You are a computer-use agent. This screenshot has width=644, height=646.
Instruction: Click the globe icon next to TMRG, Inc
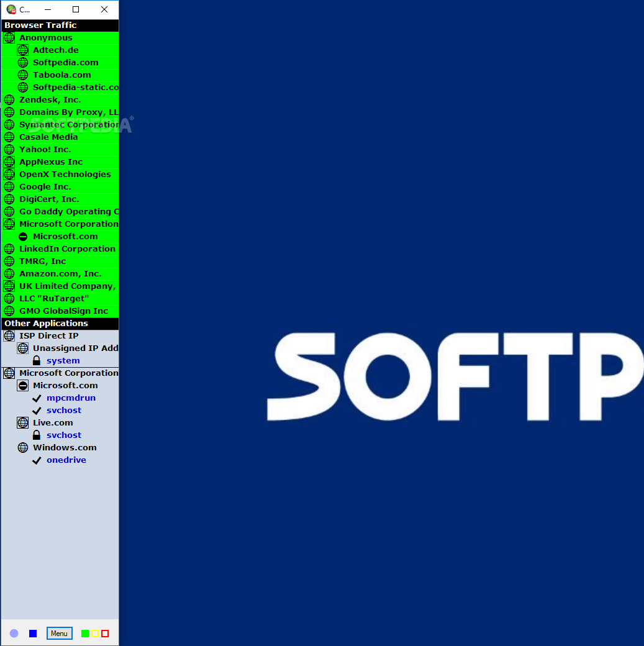click(9, 262)
